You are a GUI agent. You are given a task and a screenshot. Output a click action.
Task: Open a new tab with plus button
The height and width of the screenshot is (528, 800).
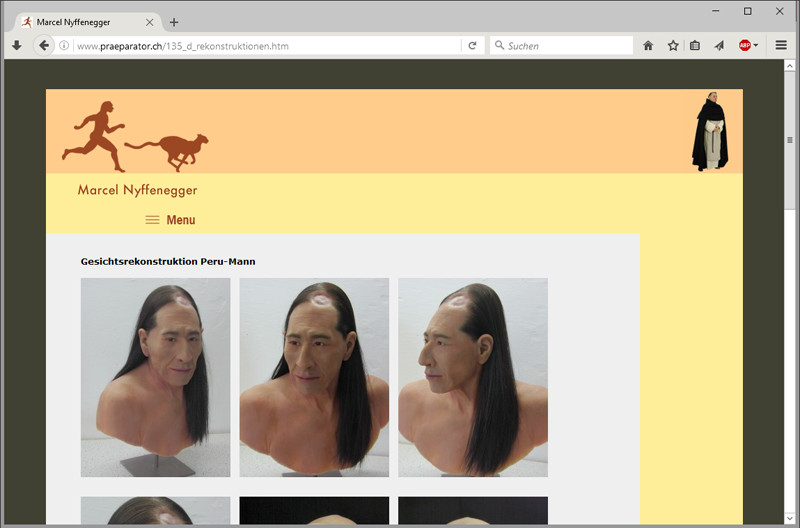click(x=174, y=22)
